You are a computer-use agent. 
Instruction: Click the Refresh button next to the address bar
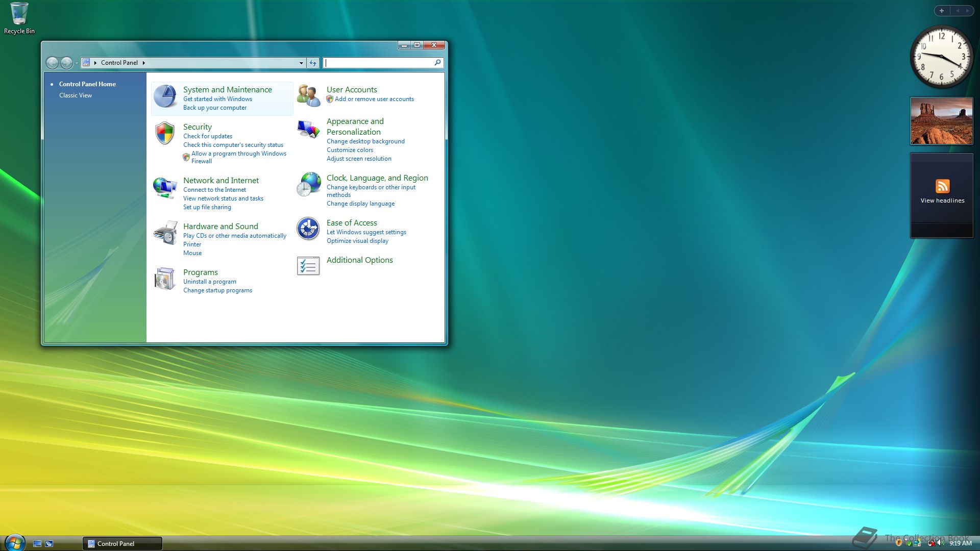(x=313, y=63)
